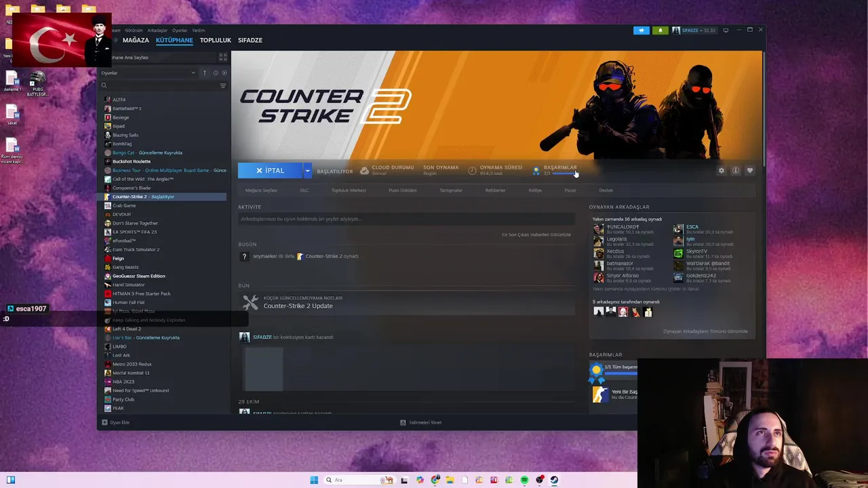Click the blue announcements megaphone icon
Screen dimensions: 868x488
[x=641, y=30]
